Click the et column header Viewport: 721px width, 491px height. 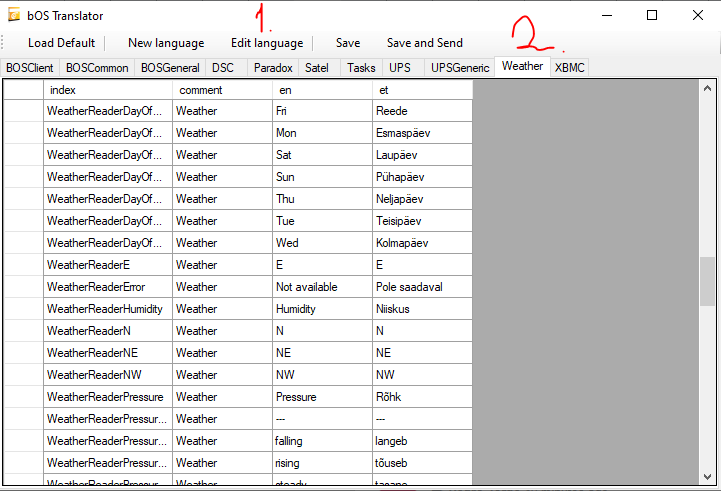[x=422, y=90]
